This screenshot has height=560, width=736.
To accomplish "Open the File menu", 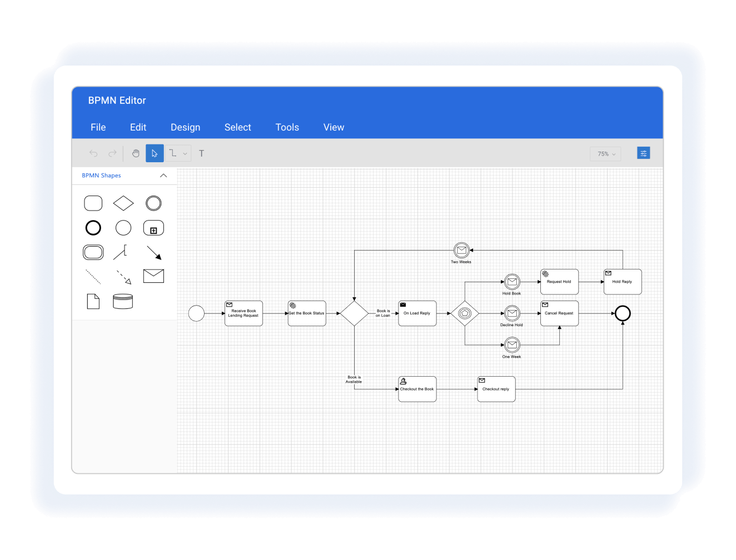I will [98, 127].
